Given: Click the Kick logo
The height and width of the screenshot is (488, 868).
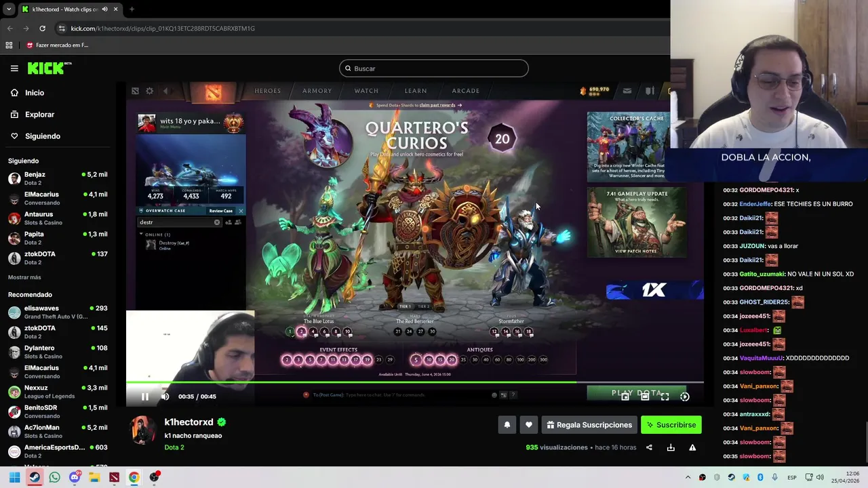Looking at the screenshot, I should point(50,68).
